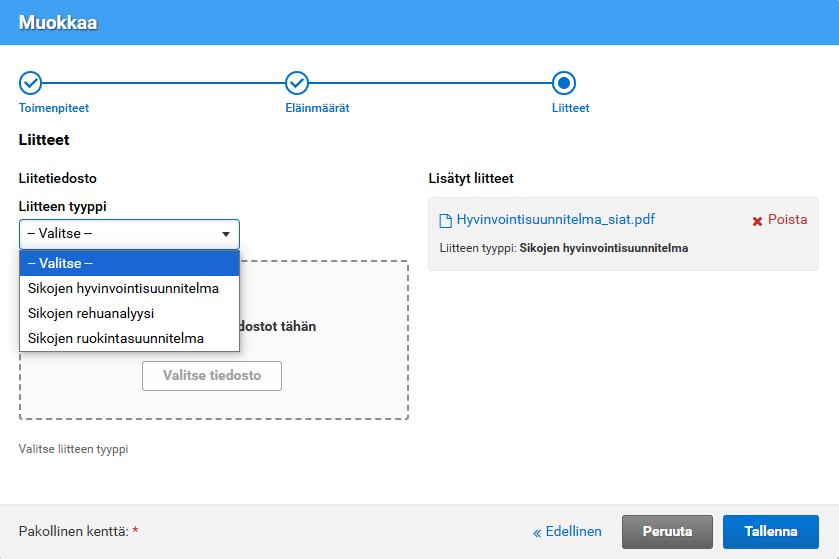Select the '– Valitse –' option
The height and width of the screenshot is (559, 839).
(x=129, y=263)
